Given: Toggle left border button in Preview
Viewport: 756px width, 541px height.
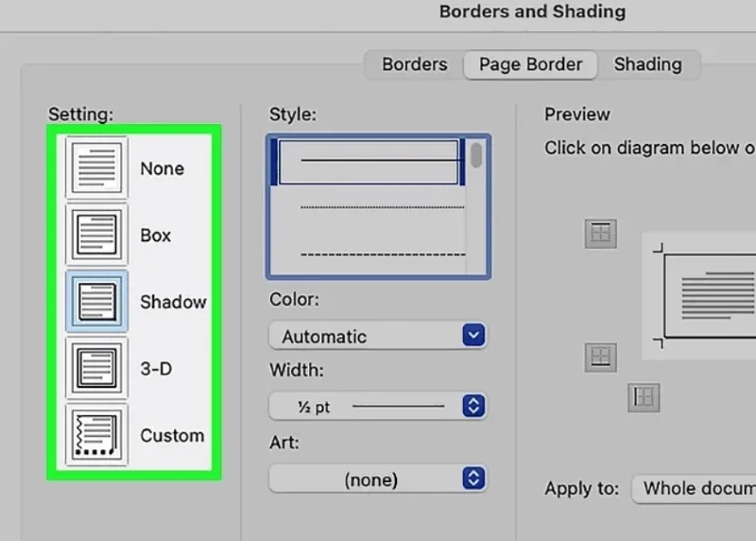Looking at the screenshot, I should 644,397.
